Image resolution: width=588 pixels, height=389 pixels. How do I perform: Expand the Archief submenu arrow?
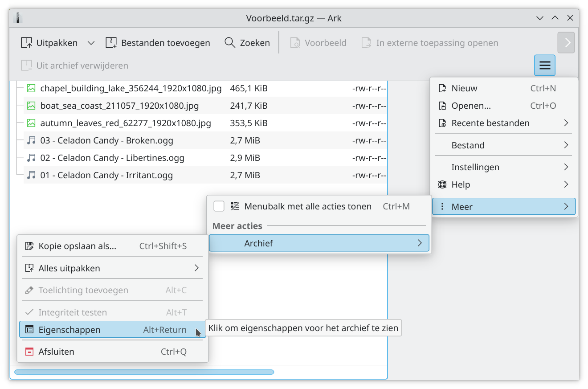click(x=420, y=243)
